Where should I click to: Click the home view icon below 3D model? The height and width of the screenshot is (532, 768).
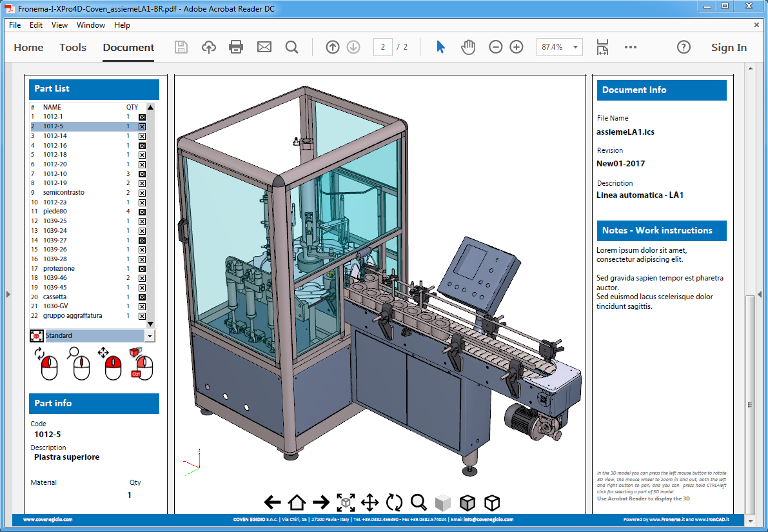tap(297, 502)
